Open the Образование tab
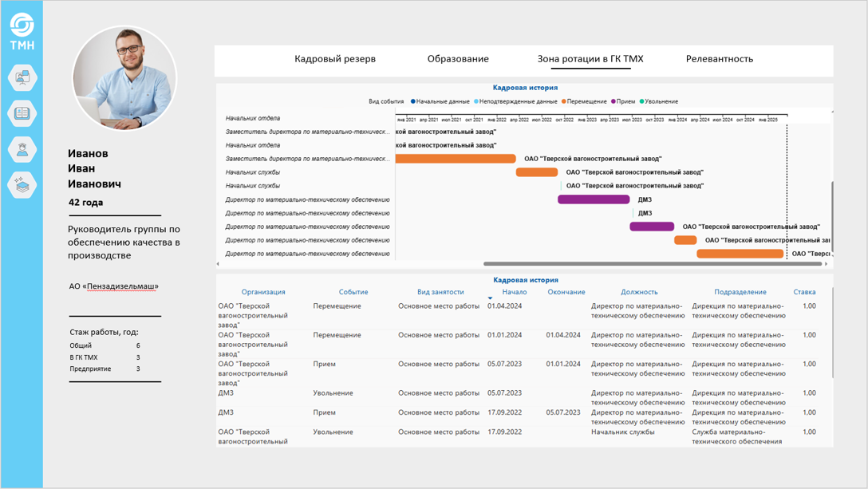This screenshot has height=489, width=868. (x=458, y=59)
